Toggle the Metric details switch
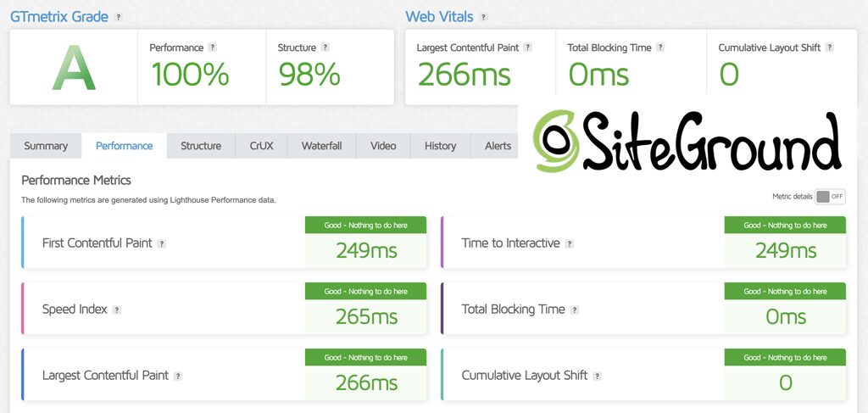This screenshot has width=868, height=413. [830, 197]
